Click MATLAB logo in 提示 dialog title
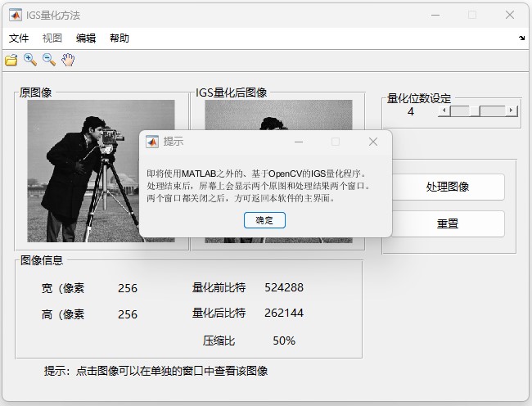Viewport: 532px width, 406px height. click(x=152, y=142)
